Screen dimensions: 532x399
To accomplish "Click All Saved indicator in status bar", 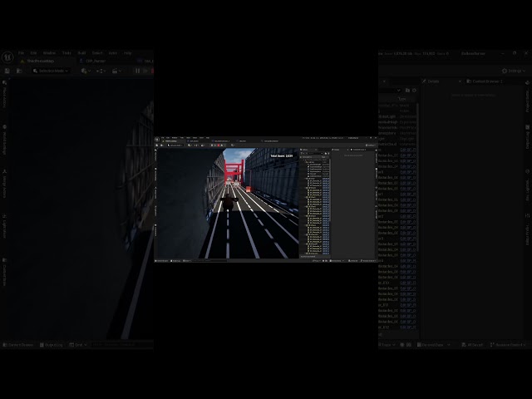I will (x=472, y=345).
